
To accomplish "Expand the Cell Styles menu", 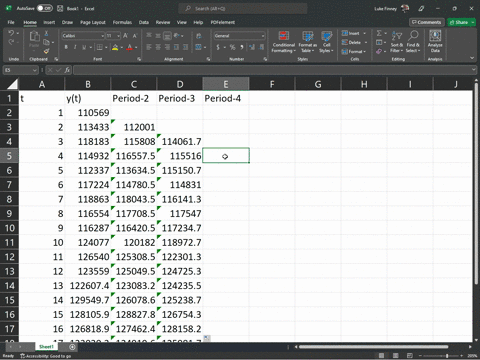I will [326, 42].
